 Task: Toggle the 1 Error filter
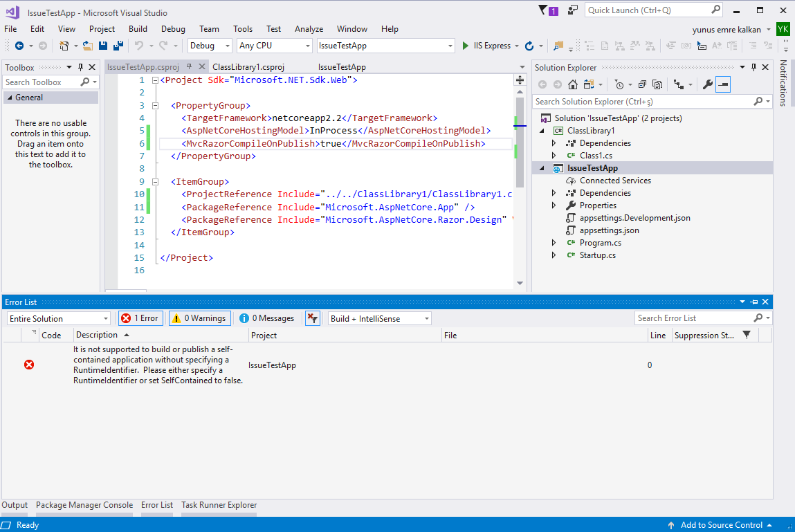coord(140,318)
